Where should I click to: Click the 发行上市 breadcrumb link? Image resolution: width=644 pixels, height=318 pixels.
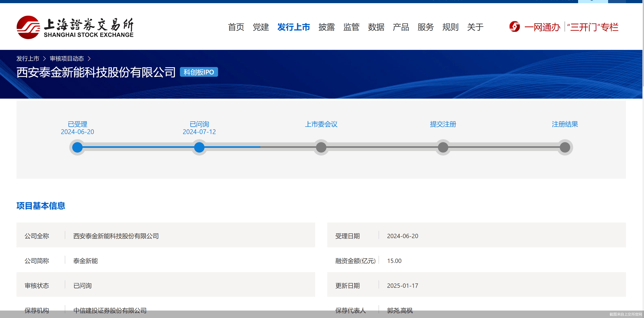point(28,58)
